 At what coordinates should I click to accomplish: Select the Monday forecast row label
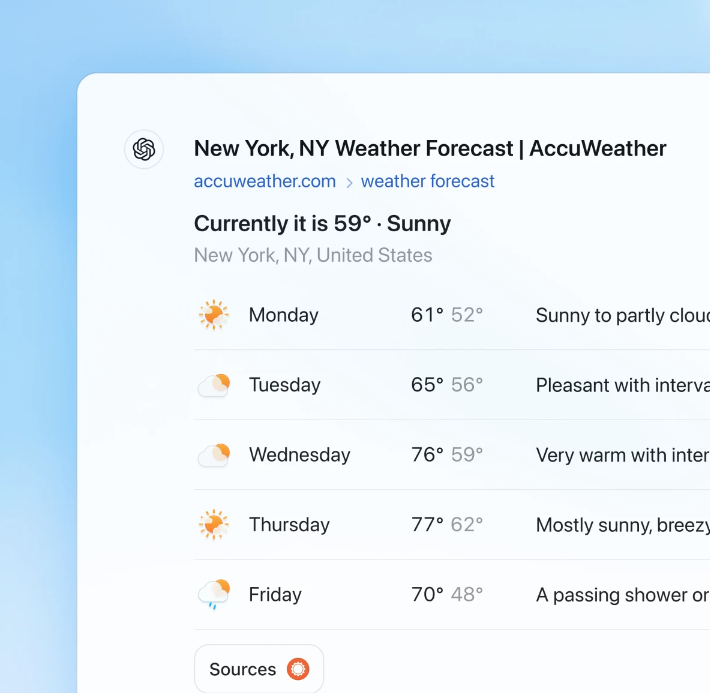point(284,315)
